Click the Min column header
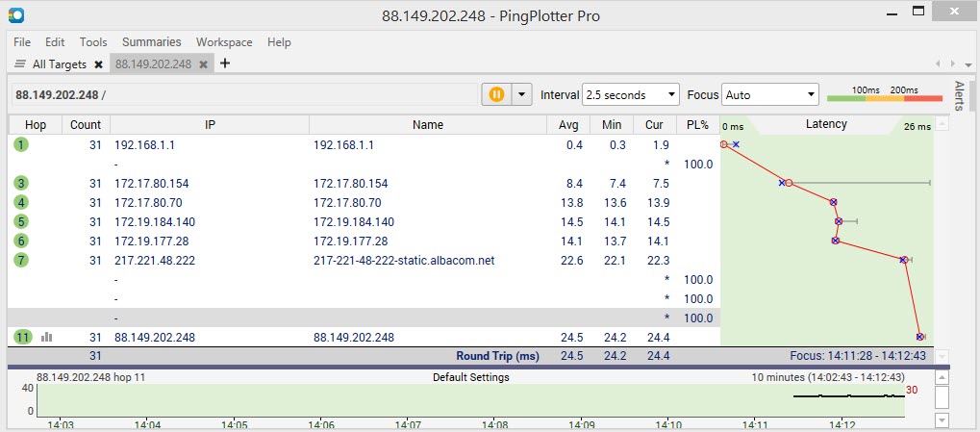Screen dimensions: 980x432 612,124
